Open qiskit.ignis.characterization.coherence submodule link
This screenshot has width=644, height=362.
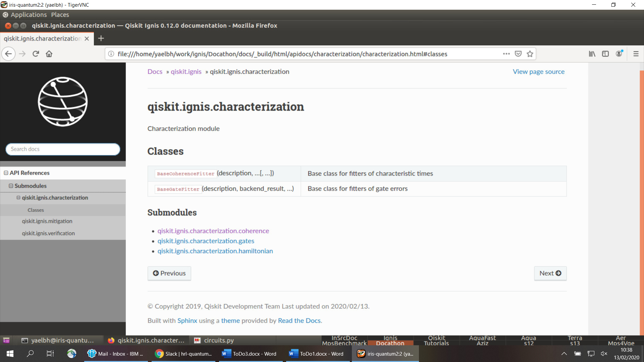click(213, 231)
